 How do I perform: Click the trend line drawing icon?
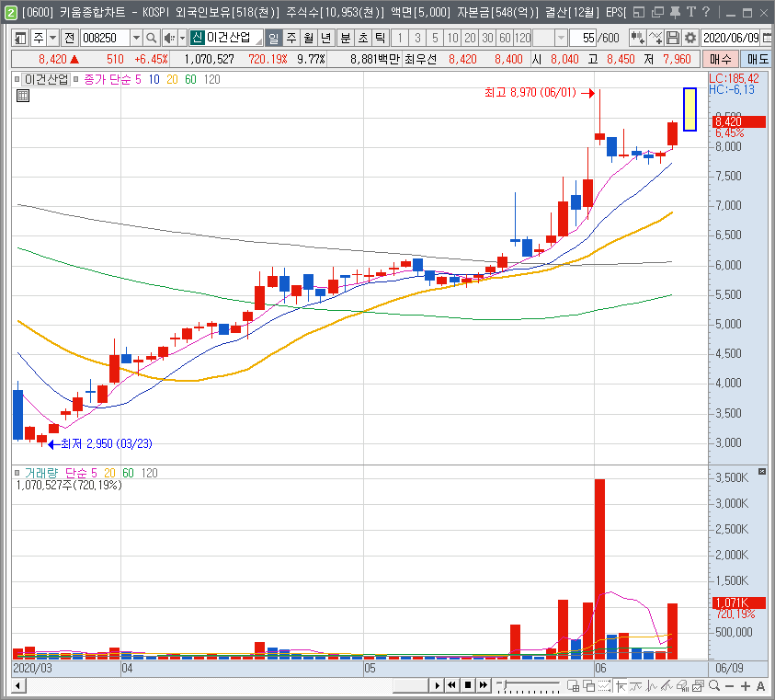[x=667, y=685]
